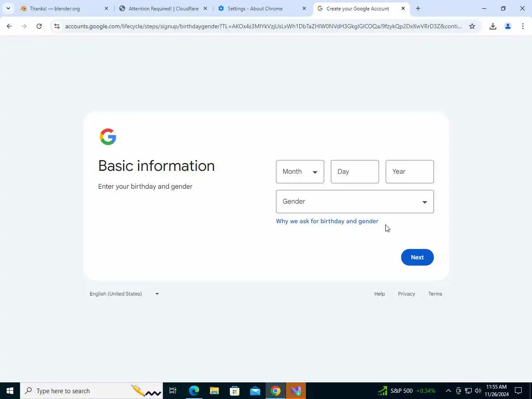Open the Mail app from the taskbar
This screenshot has height=399, width=532.
point(255,391)
